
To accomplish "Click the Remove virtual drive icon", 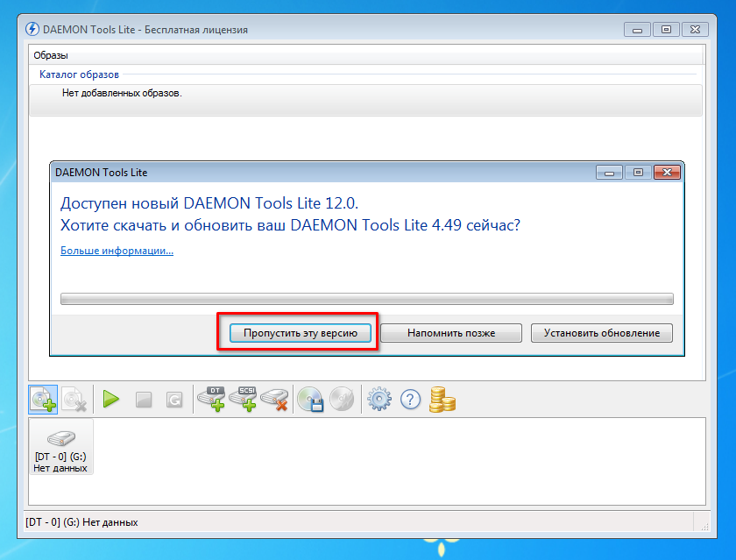I will [275, 400].
